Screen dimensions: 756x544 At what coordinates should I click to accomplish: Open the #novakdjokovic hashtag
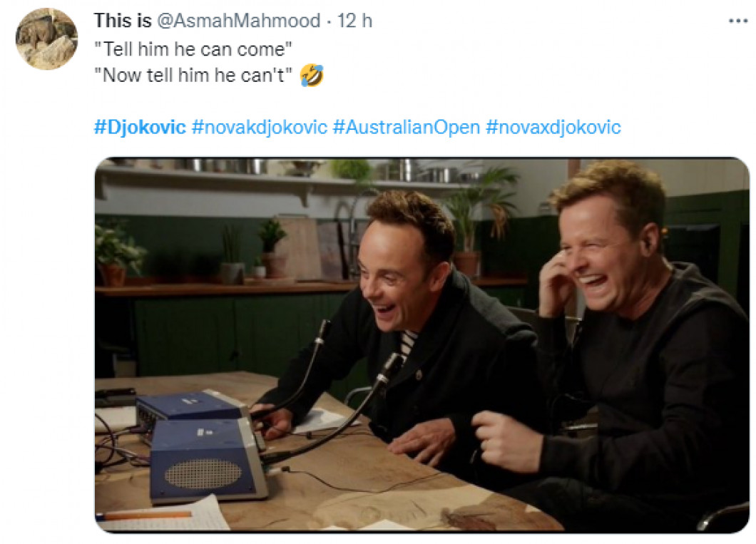point(260,127)
